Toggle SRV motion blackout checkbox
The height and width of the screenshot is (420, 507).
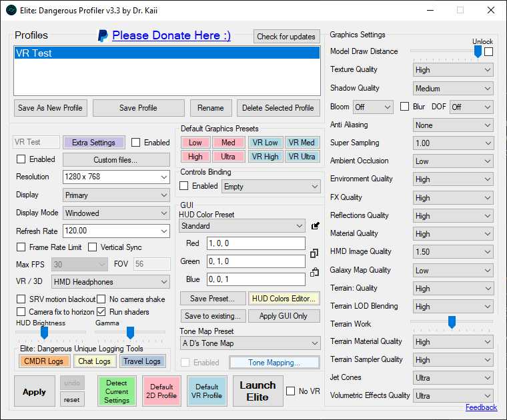coord(21,299)
